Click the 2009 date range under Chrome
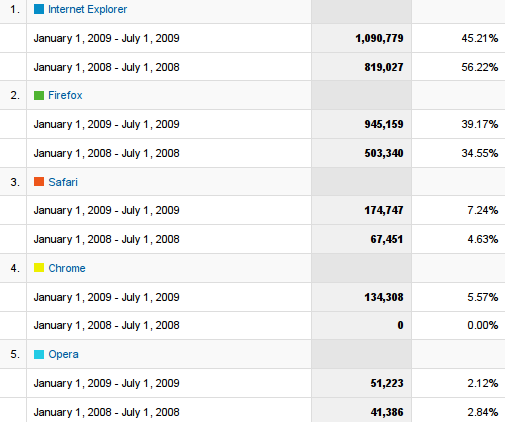 click(x=106, y=297)
